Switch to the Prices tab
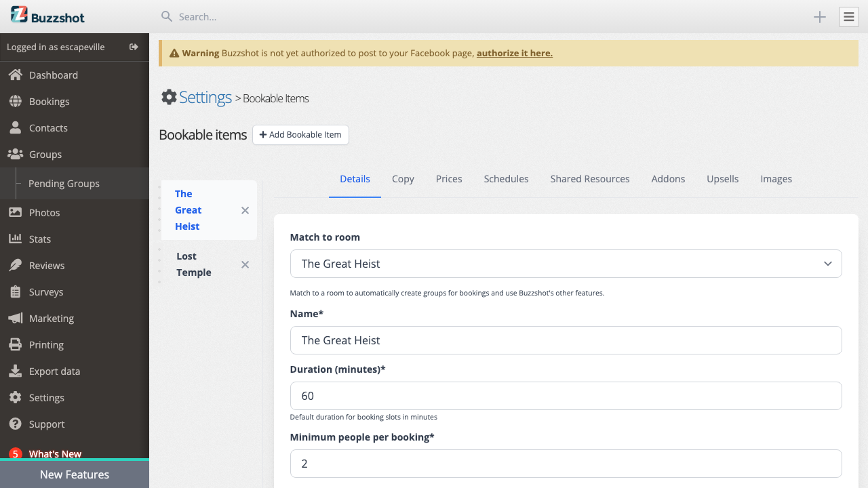This screenshot has height=488, width=868. [448, 179]
